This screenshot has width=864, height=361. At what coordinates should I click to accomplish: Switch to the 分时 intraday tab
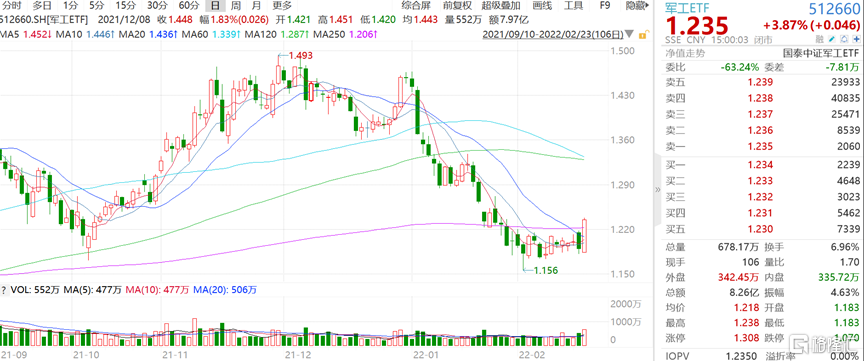pos(12,7)
